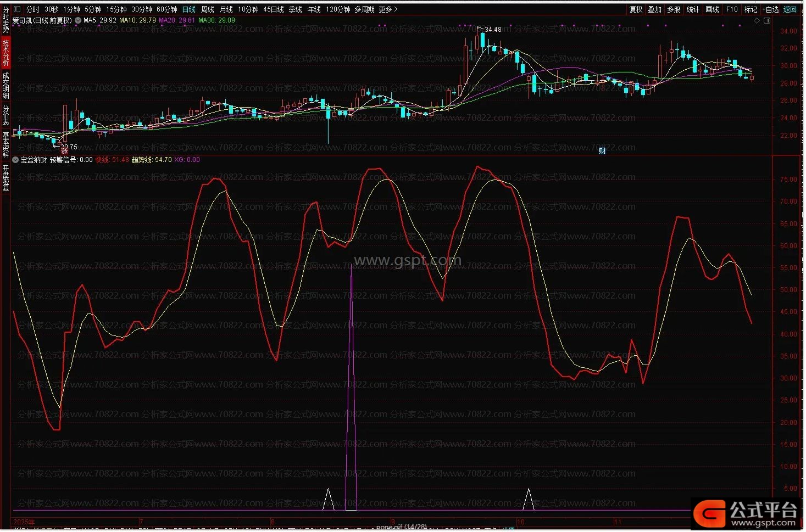Click the diamond icon at chart top-right
Screen dimensions: 806x532
click(x=757, y=21)
